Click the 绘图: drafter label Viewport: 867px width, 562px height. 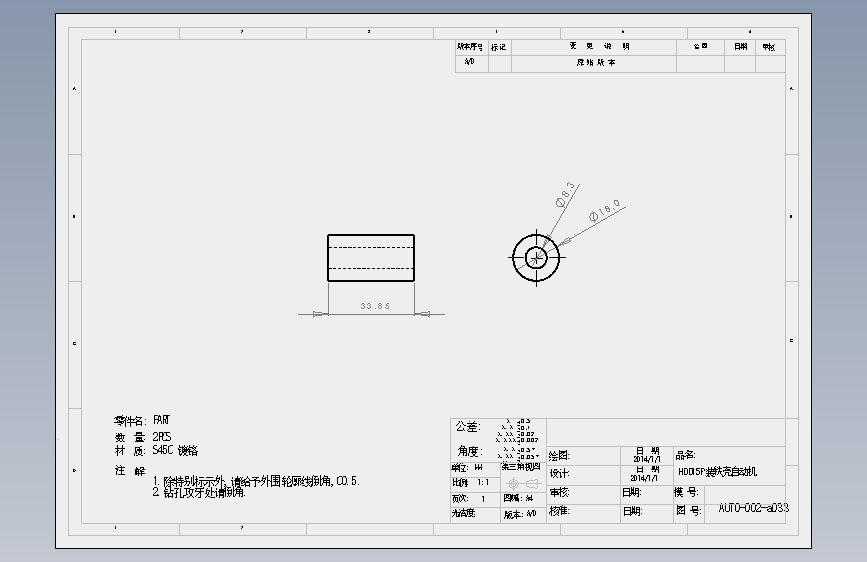pos(559,456)
